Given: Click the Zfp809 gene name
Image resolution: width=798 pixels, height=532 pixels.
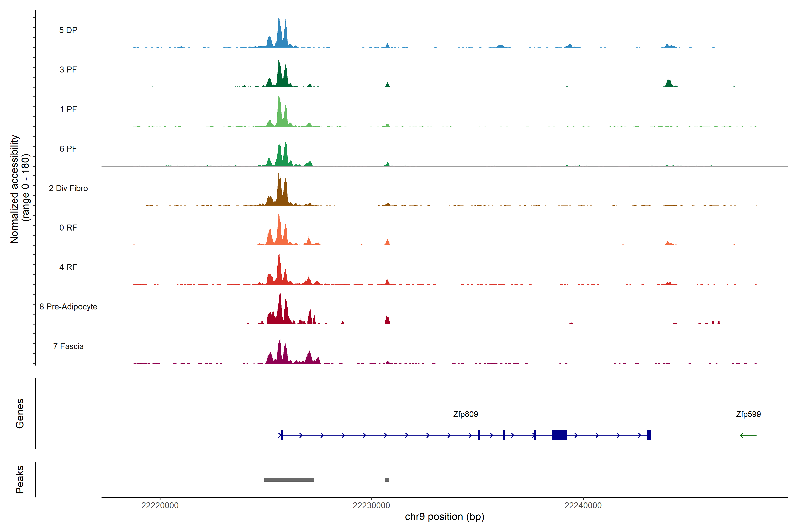Looking at the screenshot, I should point(465,414).
